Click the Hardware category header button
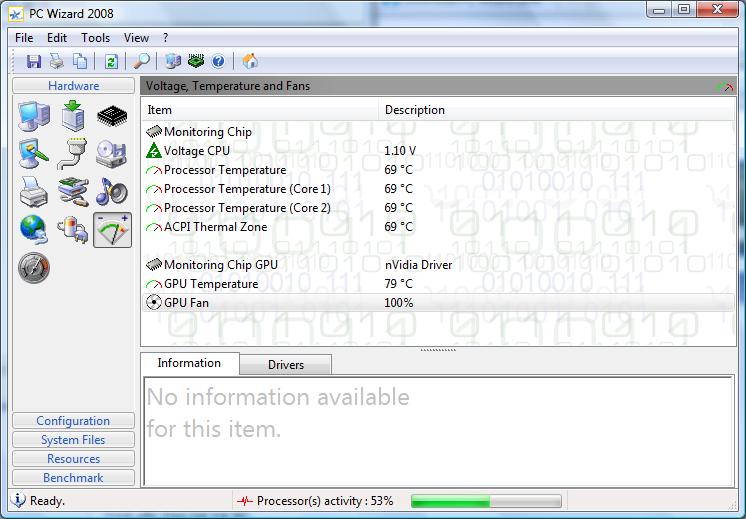 click(x=73, y=86)
